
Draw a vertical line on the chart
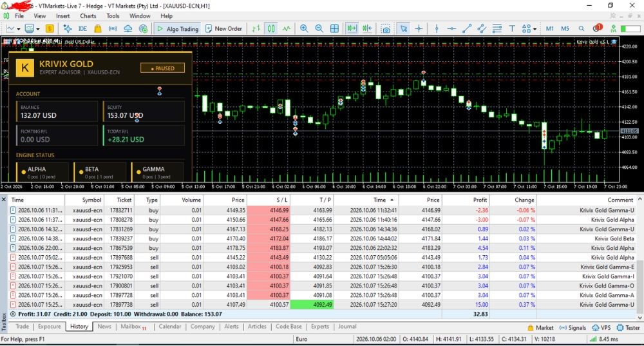pyautogui.click(x=437, y=29)
